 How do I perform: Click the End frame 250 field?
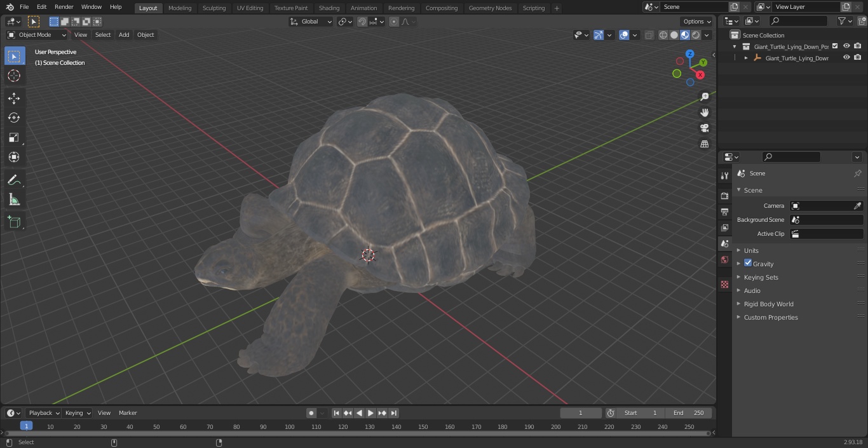coord(689,413)
